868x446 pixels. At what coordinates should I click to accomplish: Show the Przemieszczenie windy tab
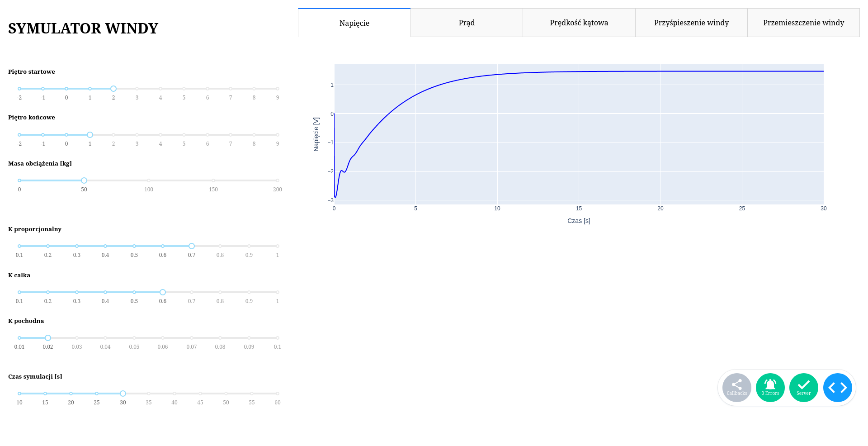point(803,23)
